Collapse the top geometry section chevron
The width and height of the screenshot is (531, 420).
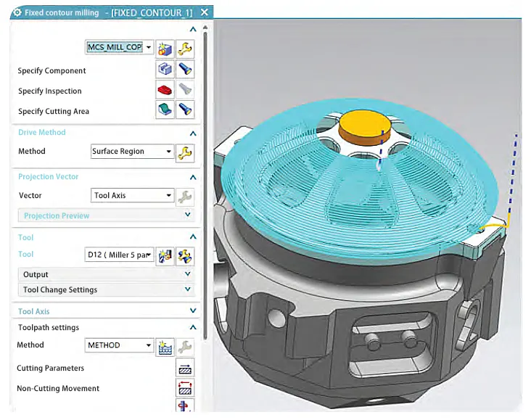(x=193, y=30)
